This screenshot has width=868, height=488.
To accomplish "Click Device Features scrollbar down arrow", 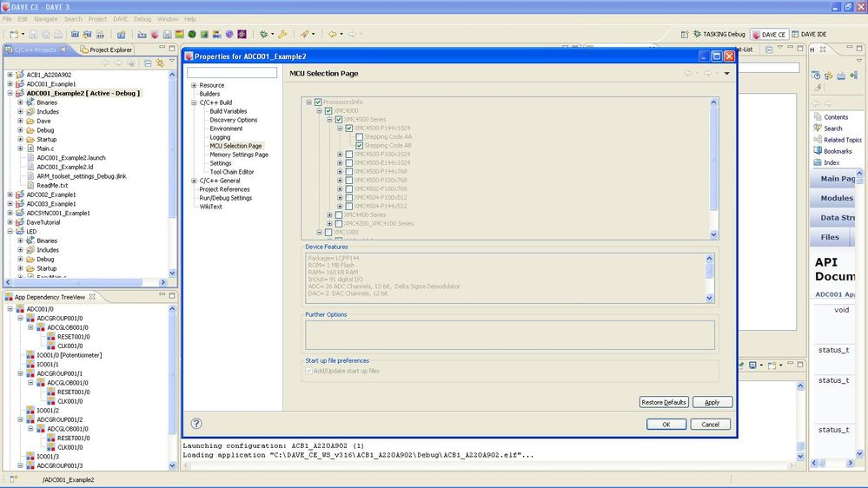I will coord(710,298).
